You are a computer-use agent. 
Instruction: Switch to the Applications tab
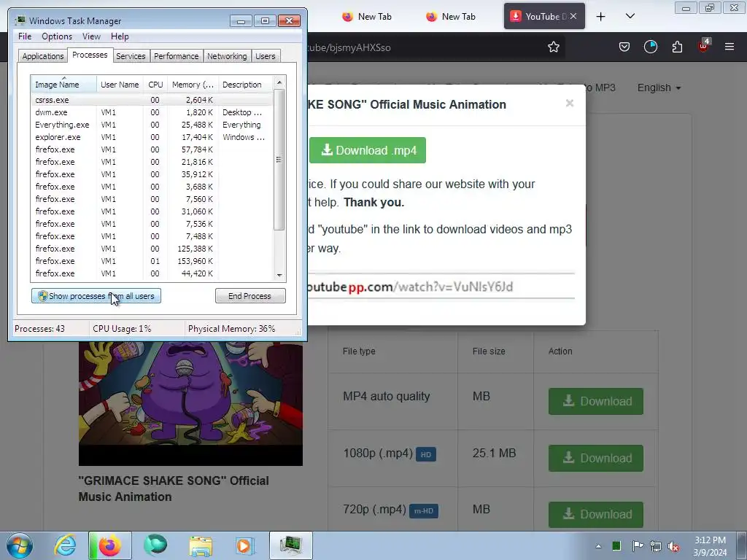[x=43, y=56]
